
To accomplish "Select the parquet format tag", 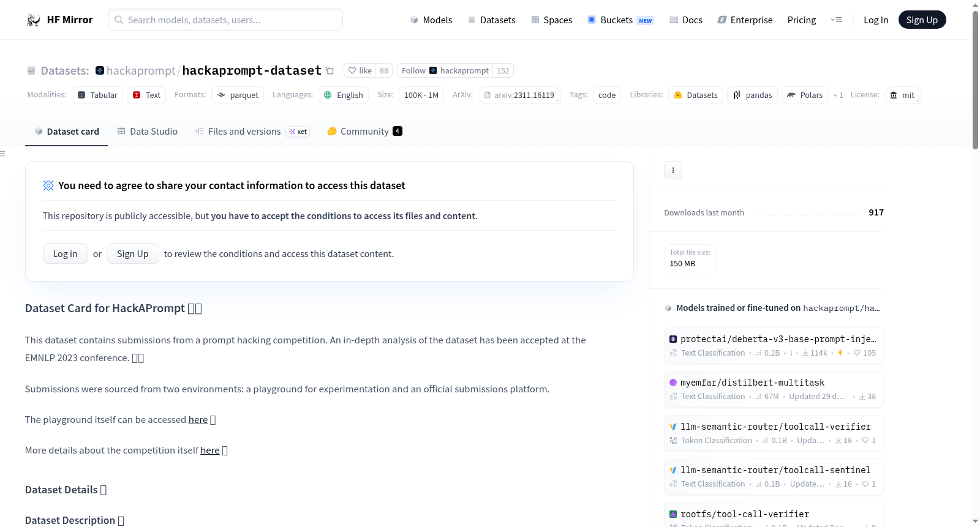I will click(238, 95).
